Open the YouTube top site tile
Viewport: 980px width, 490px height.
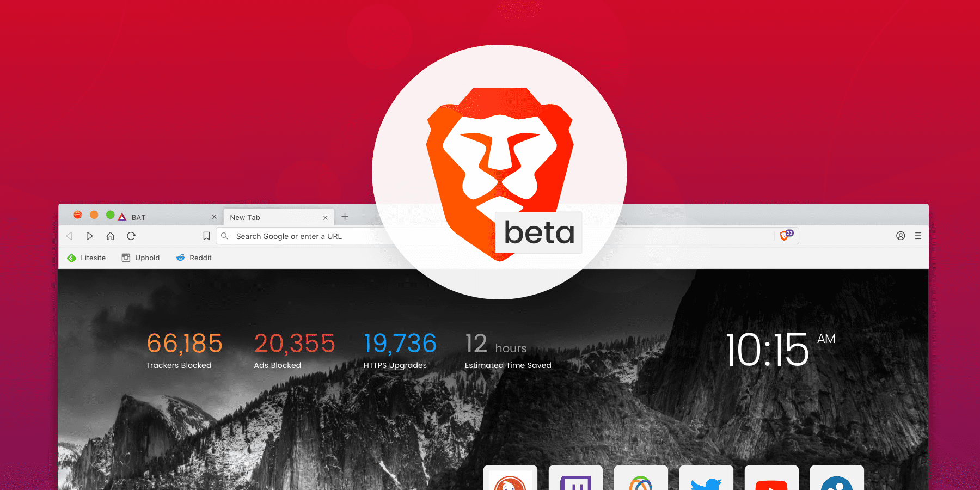(x=771, y=477)
